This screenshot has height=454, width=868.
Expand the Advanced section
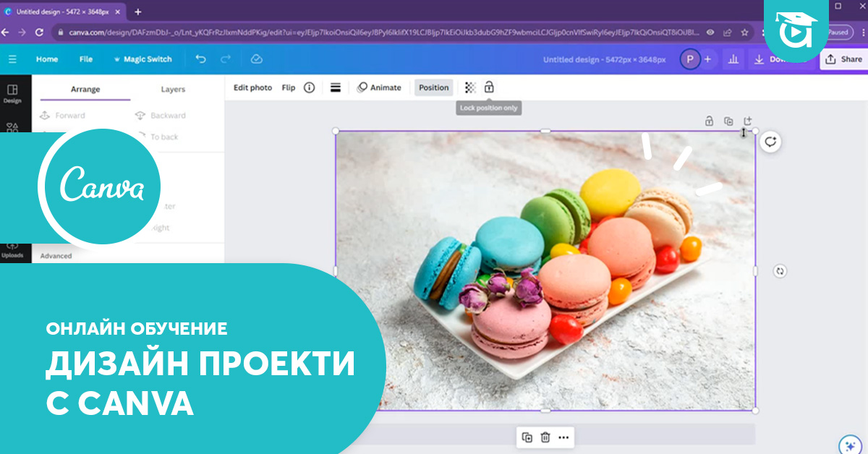coord(56,256)
